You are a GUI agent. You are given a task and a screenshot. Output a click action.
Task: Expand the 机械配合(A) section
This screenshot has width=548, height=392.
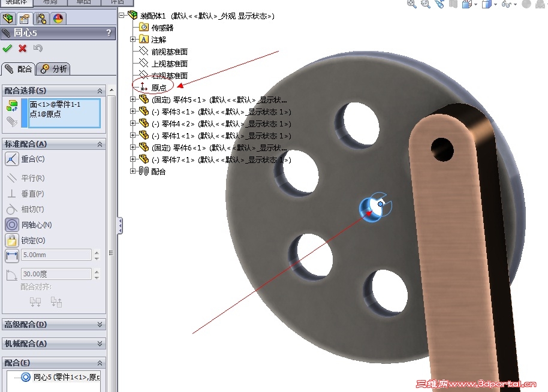point(100,343)
